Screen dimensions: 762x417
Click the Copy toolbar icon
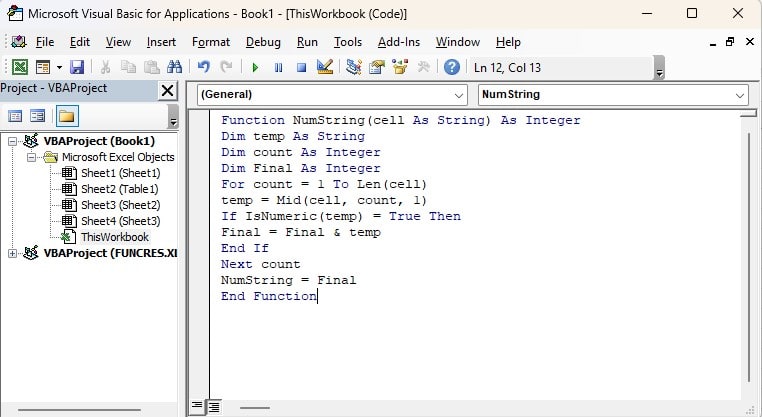click(x=128, y=67)
